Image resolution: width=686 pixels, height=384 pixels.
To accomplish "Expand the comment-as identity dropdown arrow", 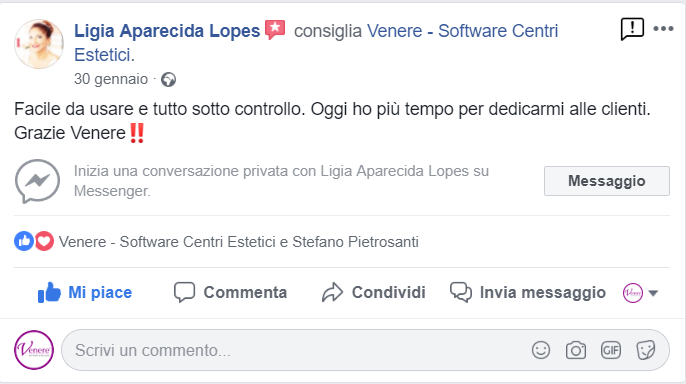I will pos(653,293).
